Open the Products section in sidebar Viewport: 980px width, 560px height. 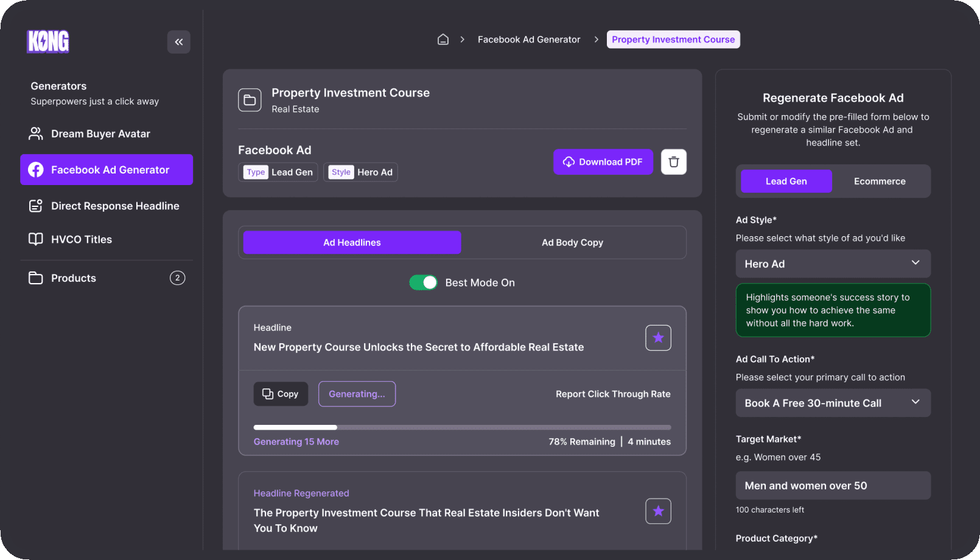74,278
